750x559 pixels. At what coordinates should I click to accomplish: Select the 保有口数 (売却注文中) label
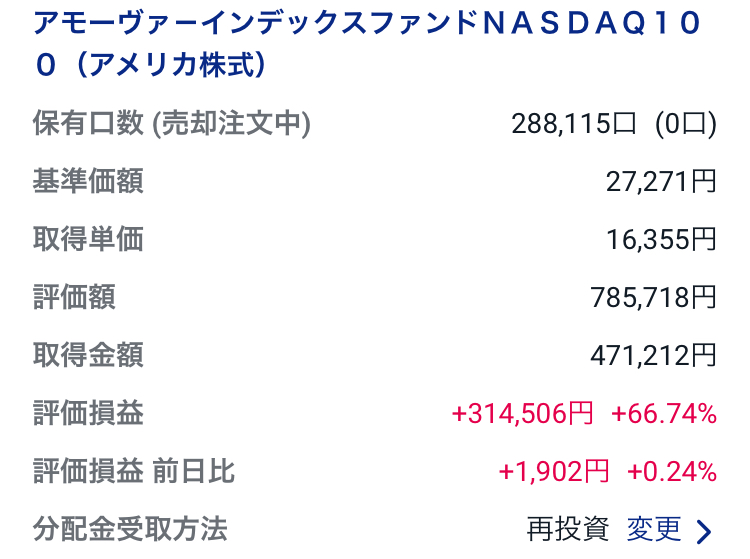(171, 124)
